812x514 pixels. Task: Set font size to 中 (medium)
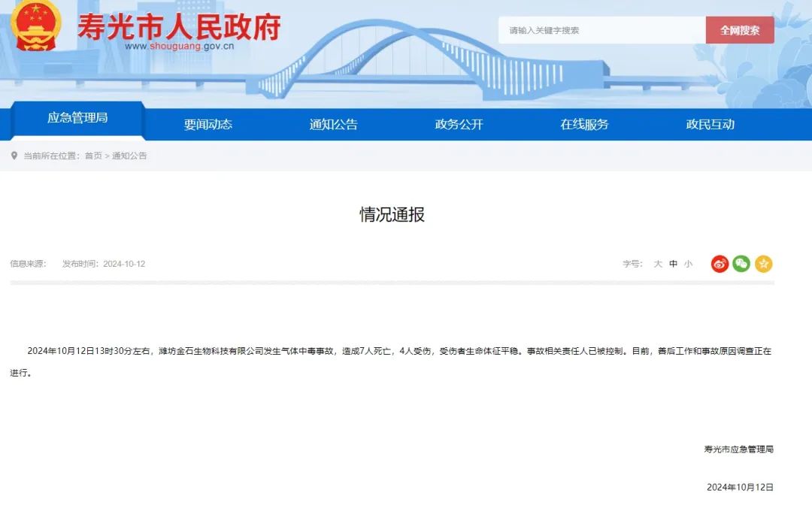673,264
